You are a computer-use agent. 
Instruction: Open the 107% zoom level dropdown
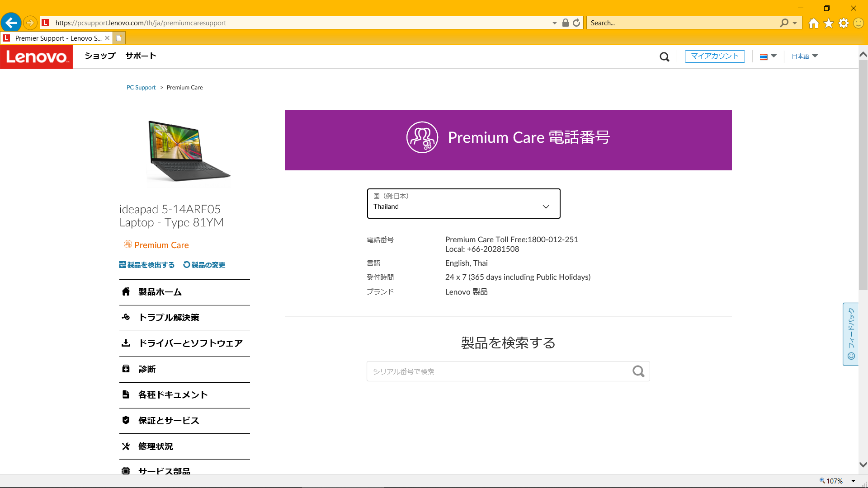854,481
